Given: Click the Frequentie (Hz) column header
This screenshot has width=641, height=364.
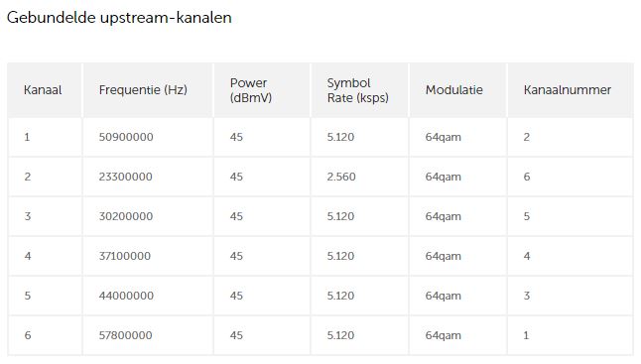Looking at the screenshot, I should [x=143, y=90].
